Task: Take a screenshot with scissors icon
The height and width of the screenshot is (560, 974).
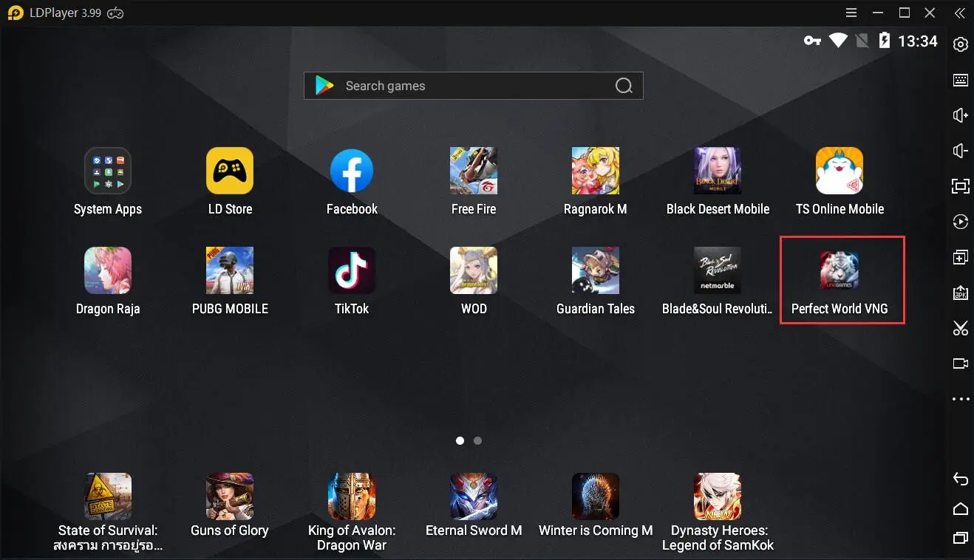Action: point(961,328)
